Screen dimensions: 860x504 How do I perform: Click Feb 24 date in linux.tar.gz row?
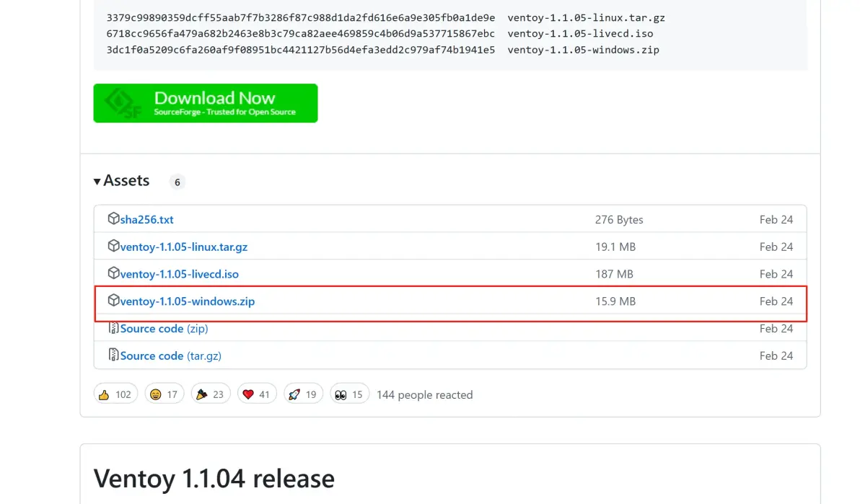coord(776,247)
